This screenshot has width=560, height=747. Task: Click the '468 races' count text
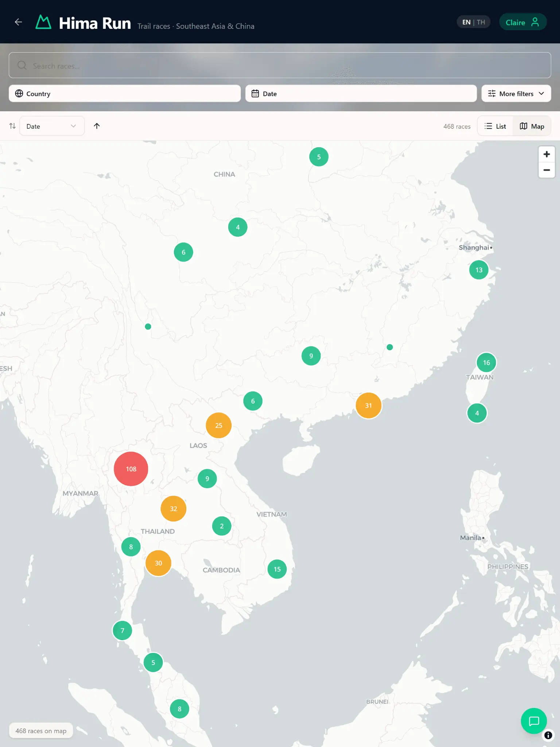coord(457,127)
